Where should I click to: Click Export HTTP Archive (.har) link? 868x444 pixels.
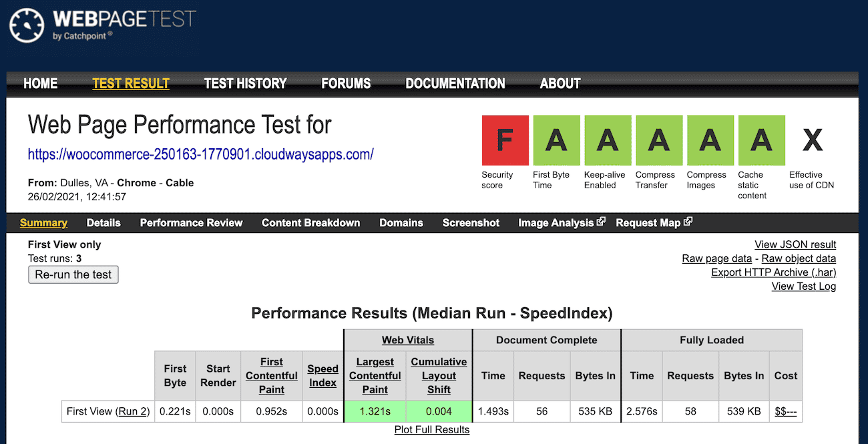tap(774, 272)
